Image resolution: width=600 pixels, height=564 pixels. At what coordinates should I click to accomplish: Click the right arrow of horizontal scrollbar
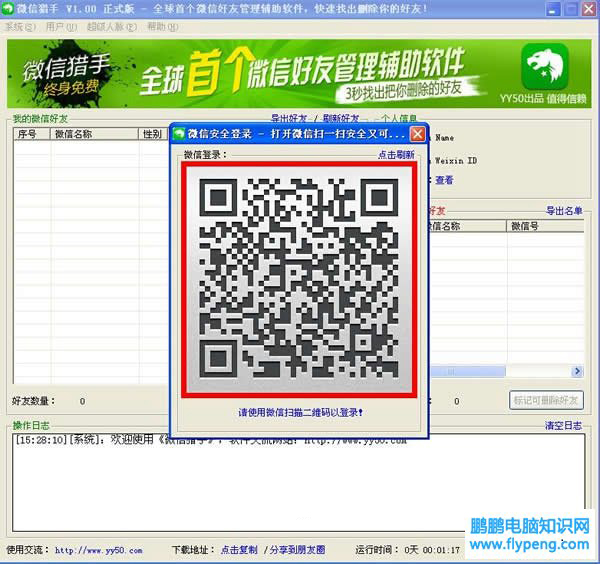(x=577, y=371)
